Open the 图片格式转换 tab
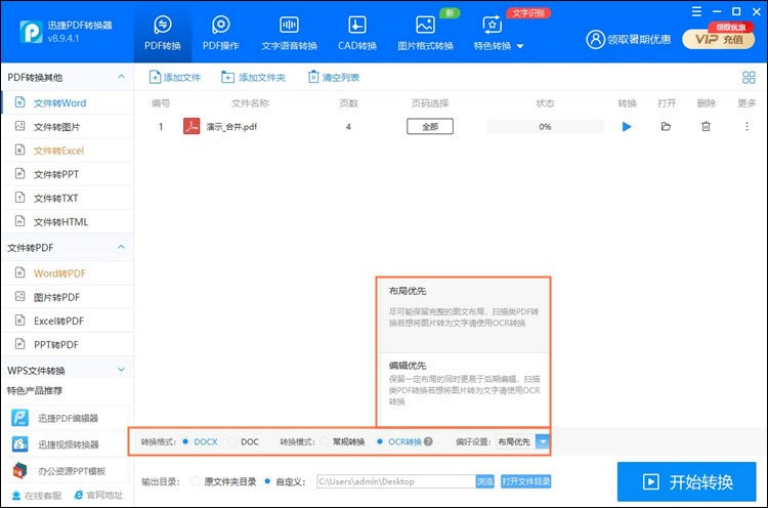 point(425,32)
